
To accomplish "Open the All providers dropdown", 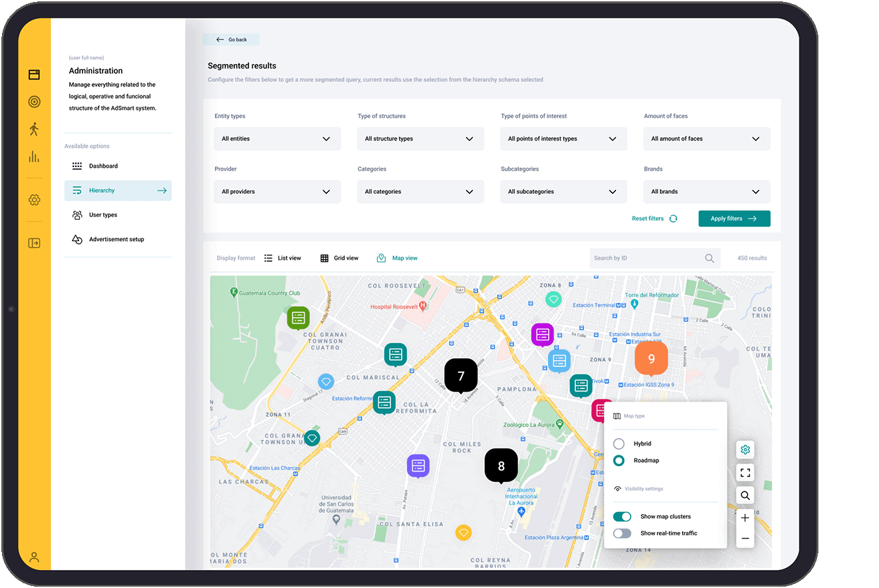I will 276,192.
